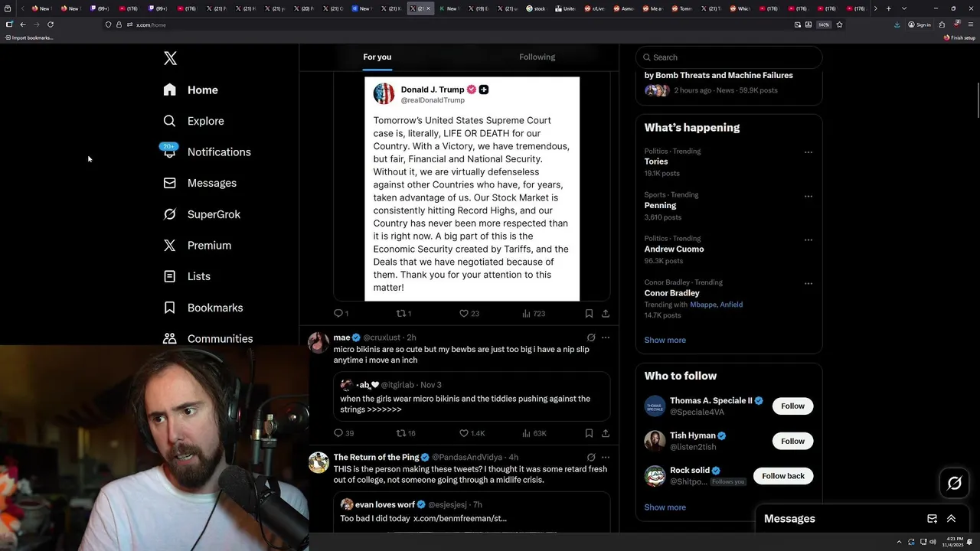Viewport: 980px width, 551px height.
Task: Show more trends under What's happening
Action: [665, 340]
